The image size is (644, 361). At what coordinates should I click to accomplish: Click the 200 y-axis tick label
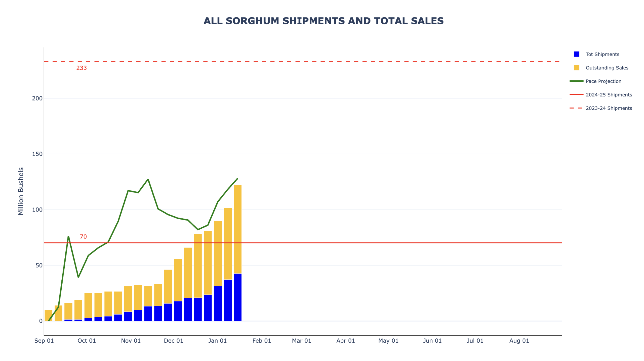click(x=37, y=98)
